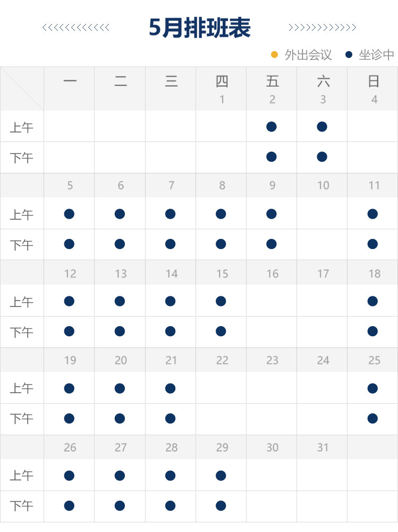The height and width of the screenshot is (532, 398).
Task: Click the date number 31
Action: point(323,448)
